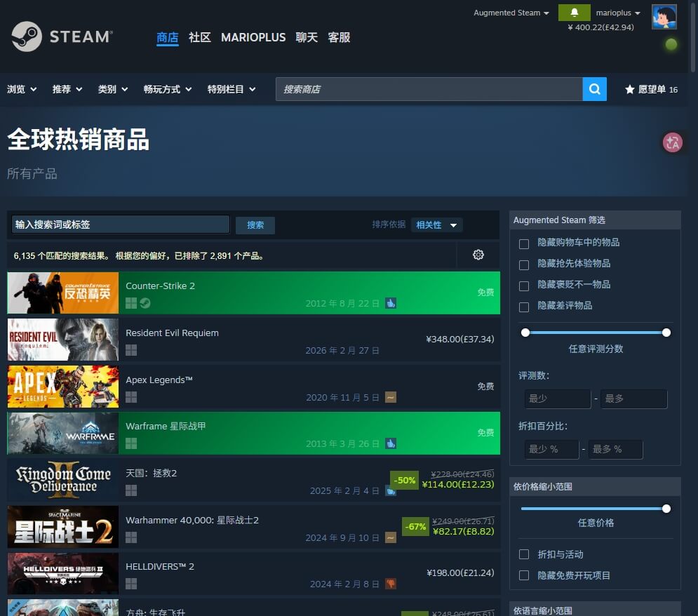Expand the Augmented Steam dropdown
This screenshot has width=698, height=616.
pyautogui.click(x=511, y=13)
